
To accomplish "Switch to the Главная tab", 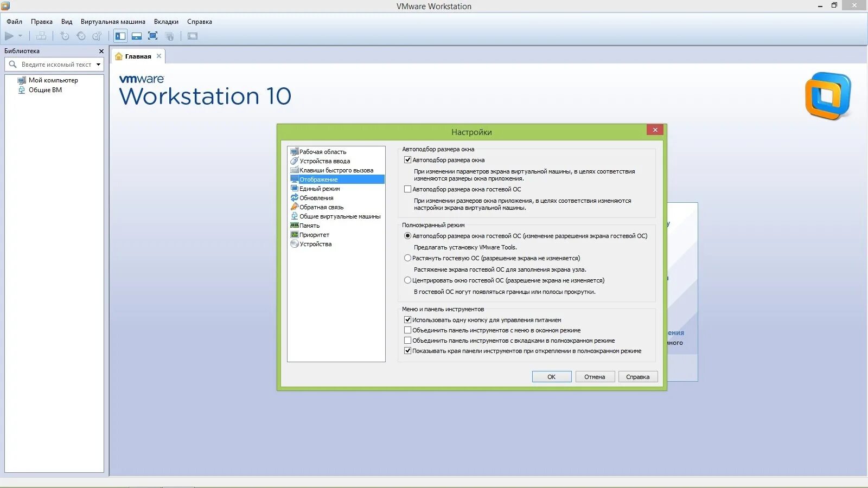I will (x=137, y=56).
